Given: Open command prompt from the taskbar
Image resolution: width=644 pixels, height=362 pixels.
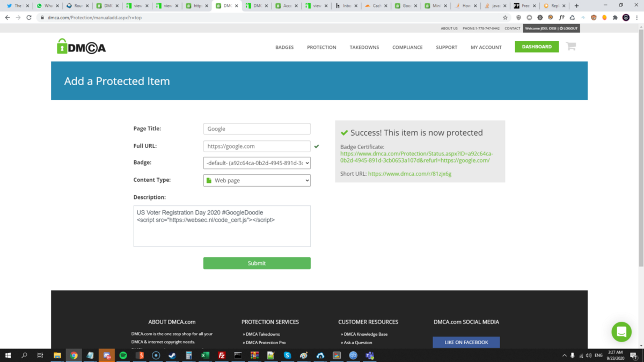Looking at the screenshot, I should point(238,355).
